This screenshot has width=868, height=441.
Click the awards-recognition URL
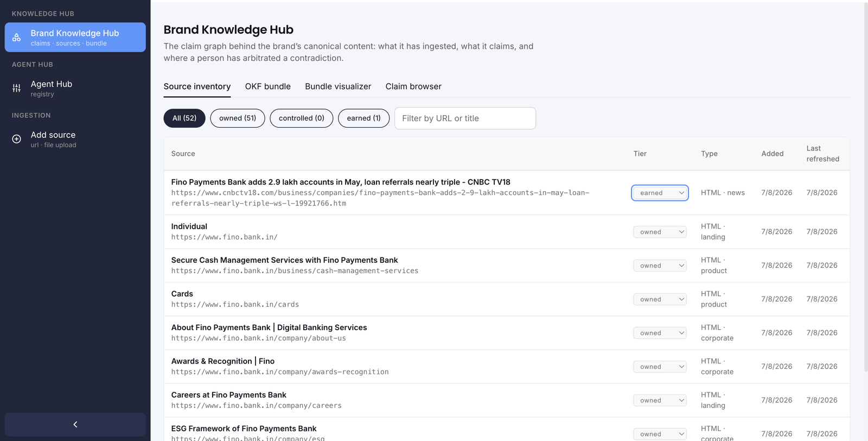280,371
